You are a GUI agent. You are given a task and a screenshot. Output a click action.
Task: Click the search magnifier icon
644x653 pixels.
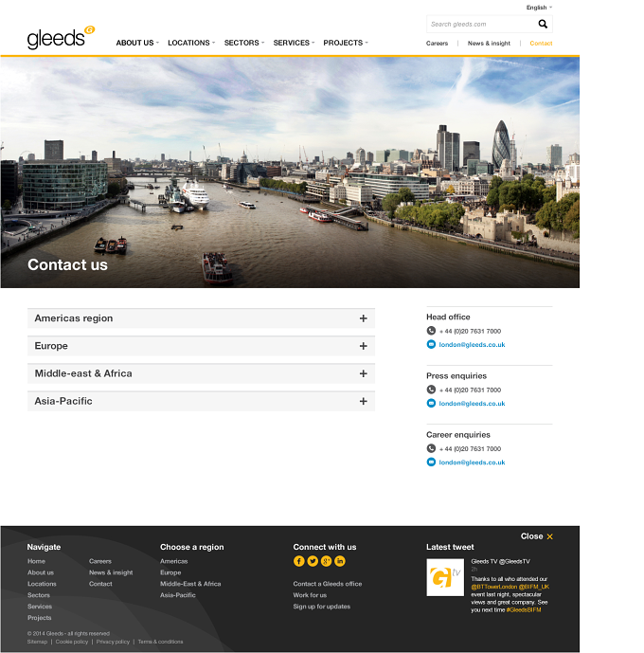click(x=543, y=24)
